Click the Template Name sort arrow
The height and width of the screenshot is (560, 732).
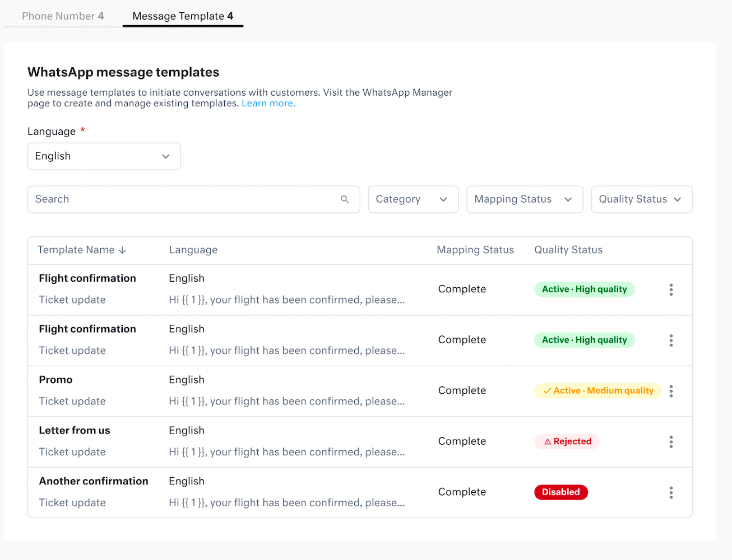click(122, 250)
